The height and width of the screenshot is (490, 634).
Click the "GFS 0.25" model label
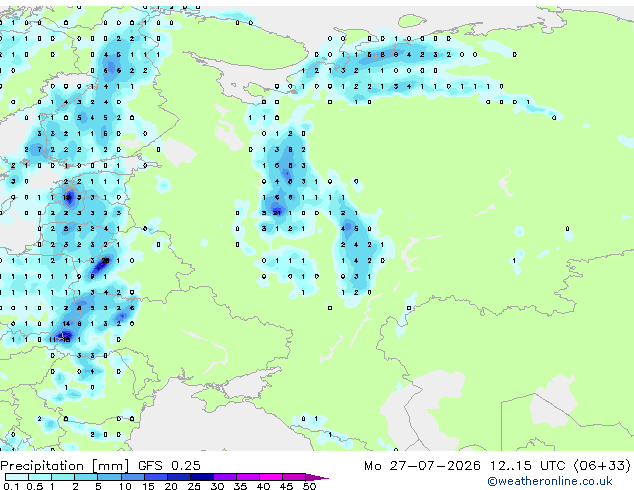(169, 466)
